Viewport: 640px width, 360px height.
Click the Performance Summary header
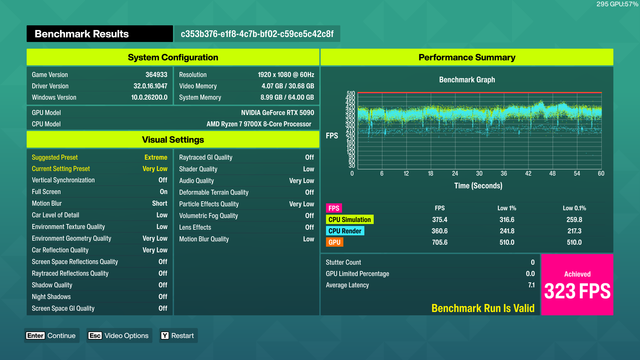467,57
